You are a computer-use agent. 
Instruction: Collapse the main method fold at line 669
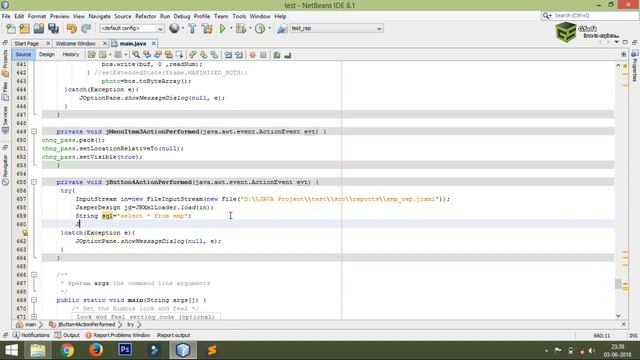(34, 300)
